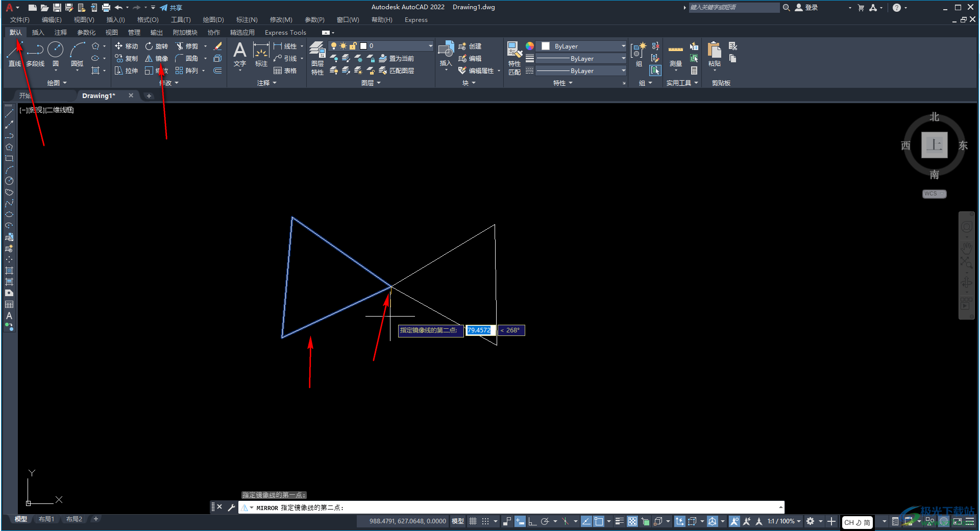Select the Arc (圆弧) tool
Screen dimensions: 980x531
pyautogui.click(x=77, y=54)
